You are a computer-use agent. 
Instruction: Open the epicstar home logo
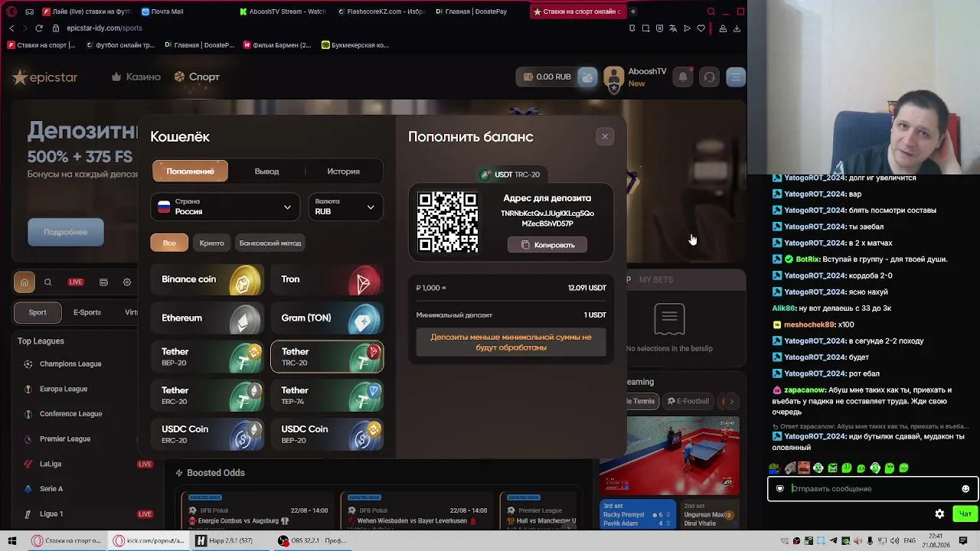45,77
